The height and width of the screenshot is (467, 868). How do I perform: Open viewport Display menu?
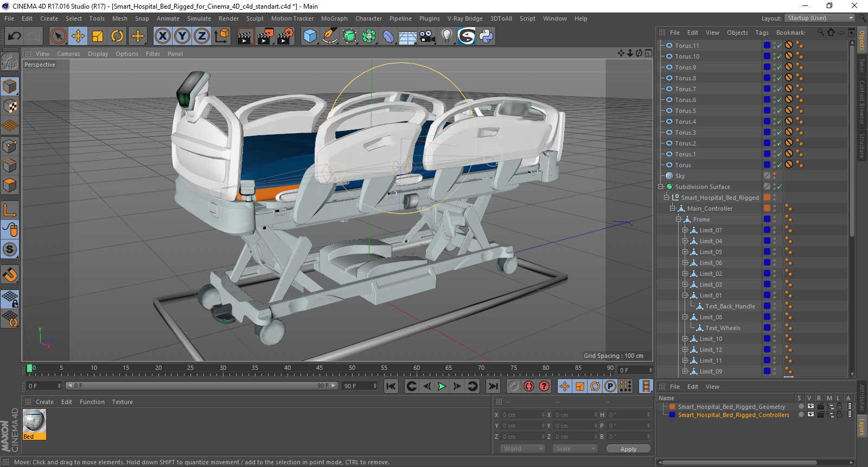pyautogui.click(x=98, y=54)
